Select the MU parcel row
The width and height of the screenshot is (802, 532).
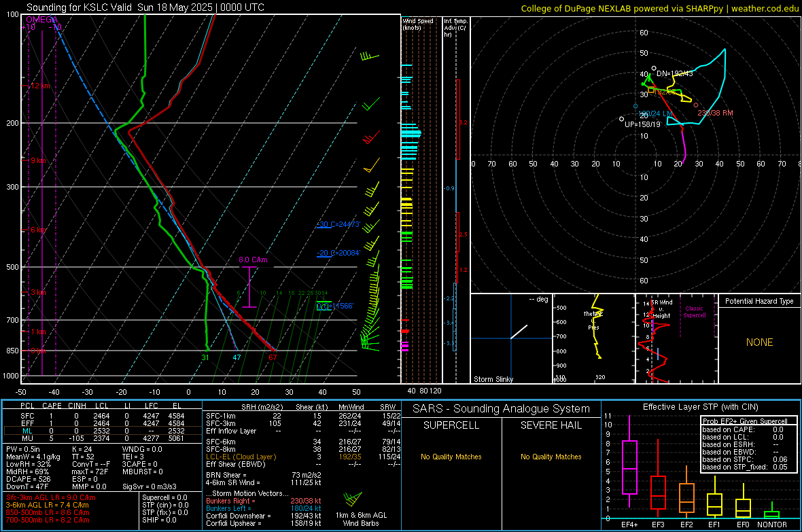tap(103, 438)
